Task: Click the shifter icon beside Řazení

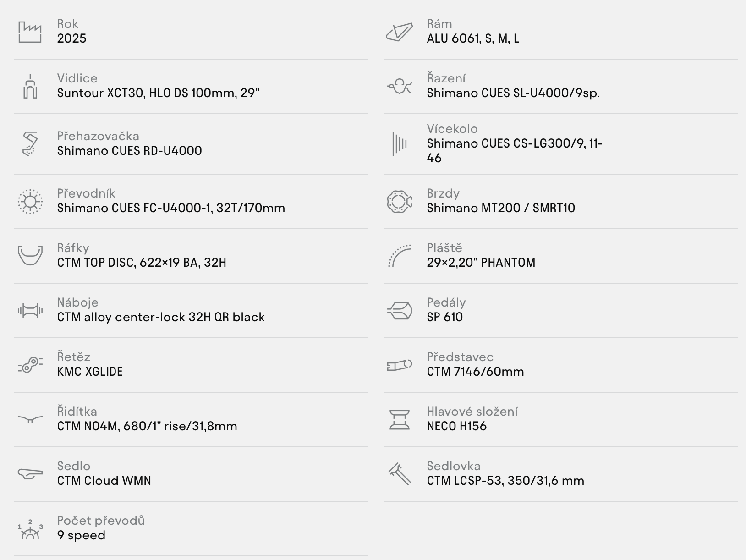Action: click(400, 86)
